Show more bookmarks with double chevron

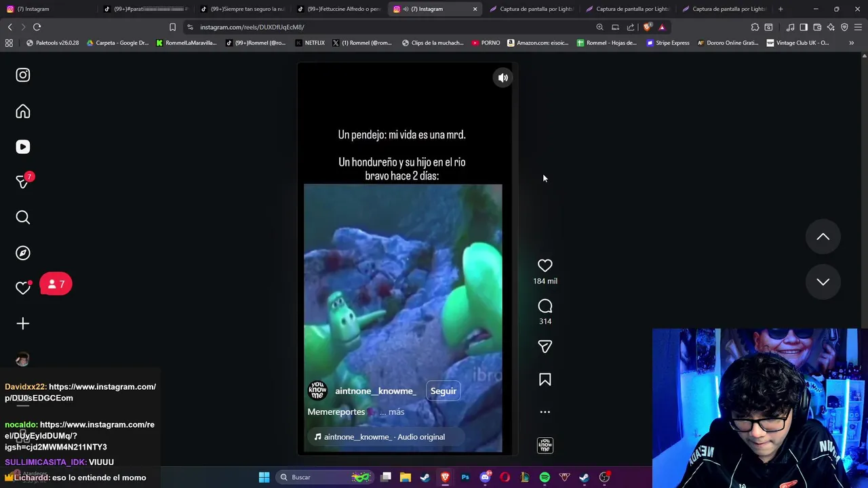click(851, 43)
